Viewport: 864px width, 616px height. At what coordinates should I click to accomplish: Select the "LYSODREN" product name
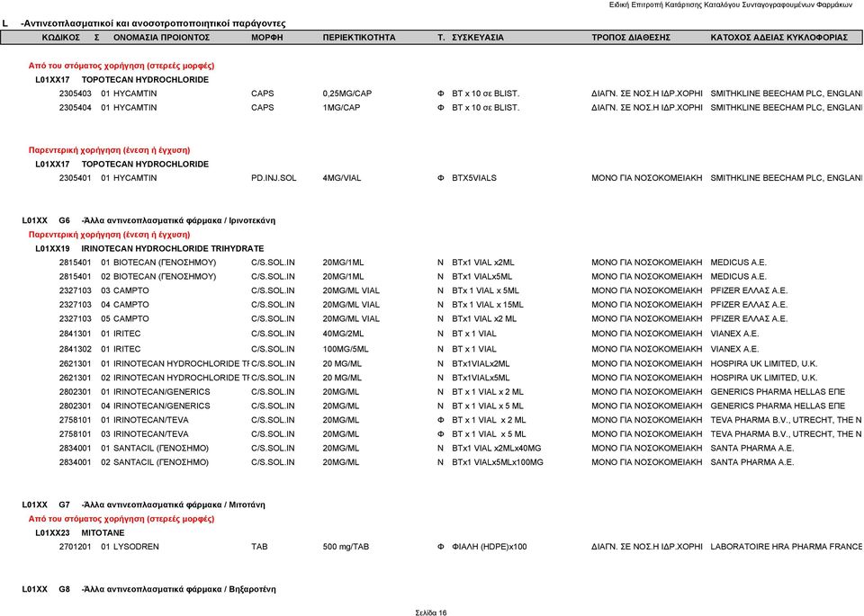click(136, 547)
